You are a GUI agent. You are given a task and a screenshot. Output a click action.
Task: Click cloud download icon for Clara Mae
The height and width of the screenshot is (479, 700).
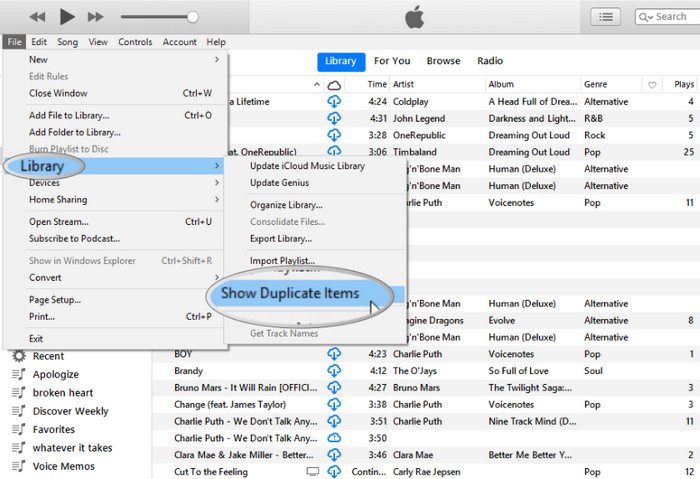[x=334, y=455]
